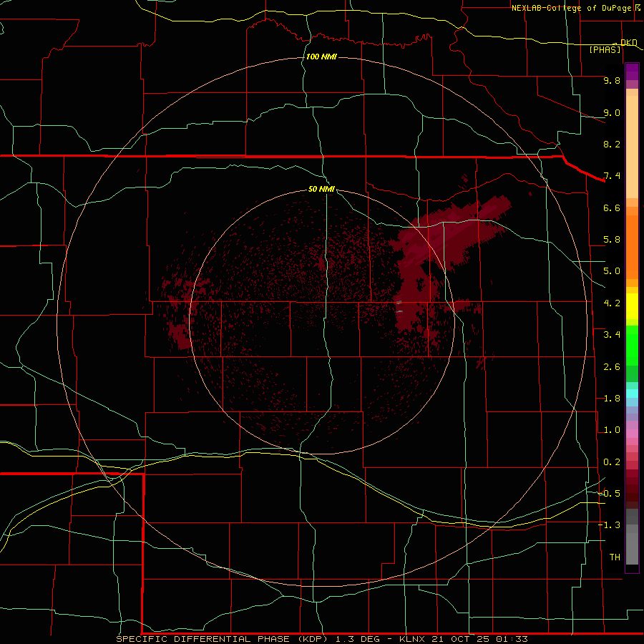Image resolution: width=644 pixels, height=644 pixels.
Task: Pick the bright green color bar segment
Action: point(632,344)
